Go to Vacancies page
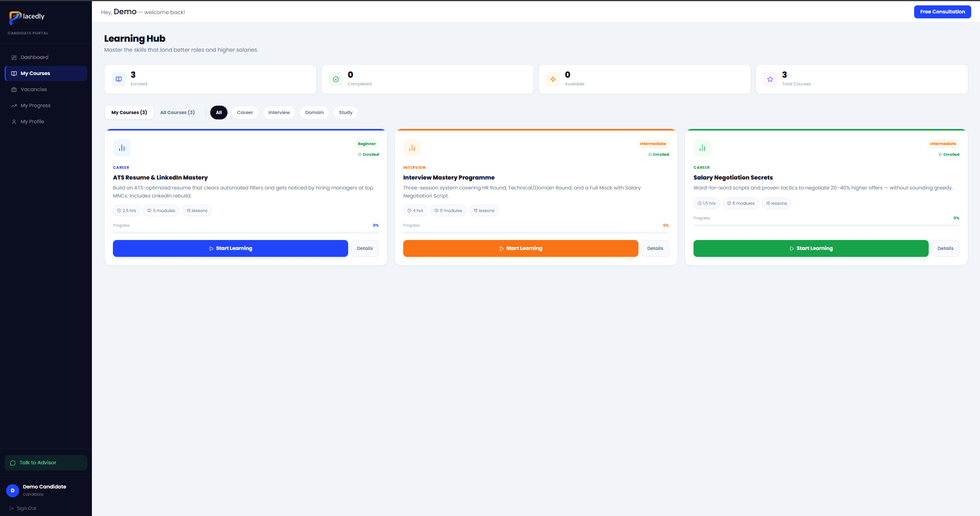The width and height of the screenshot is (980, 516). point(46,90)
